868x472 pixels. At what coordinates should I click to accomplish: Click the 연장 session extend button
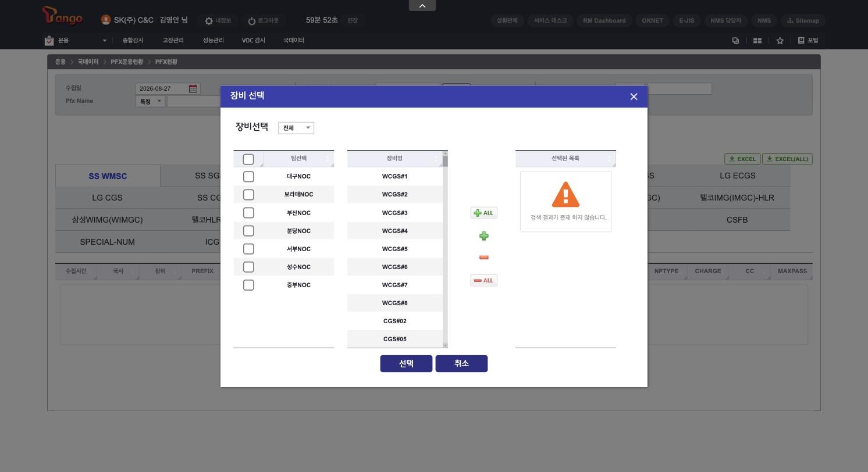(x=353, y=20)
